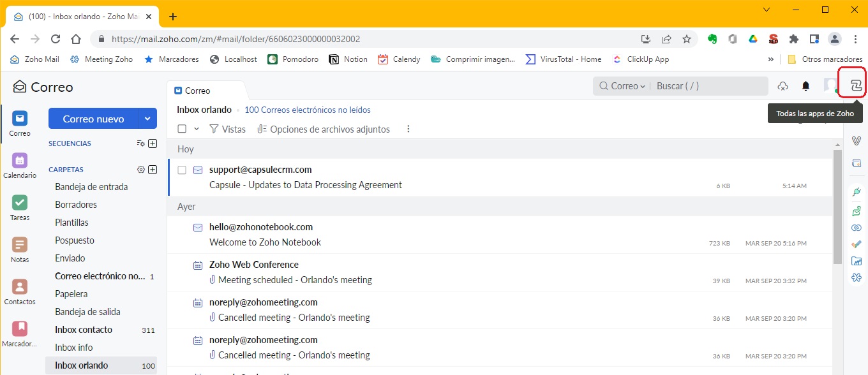Select the Inbox orlando browser tab
The image size is (868, 375).
click(81, 17)
